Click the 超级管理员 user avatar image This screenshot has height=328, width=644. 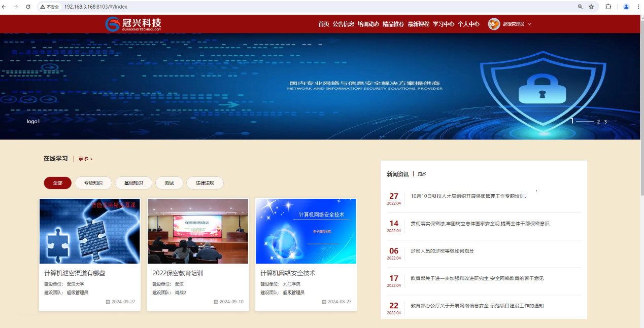tap(494, 24)
